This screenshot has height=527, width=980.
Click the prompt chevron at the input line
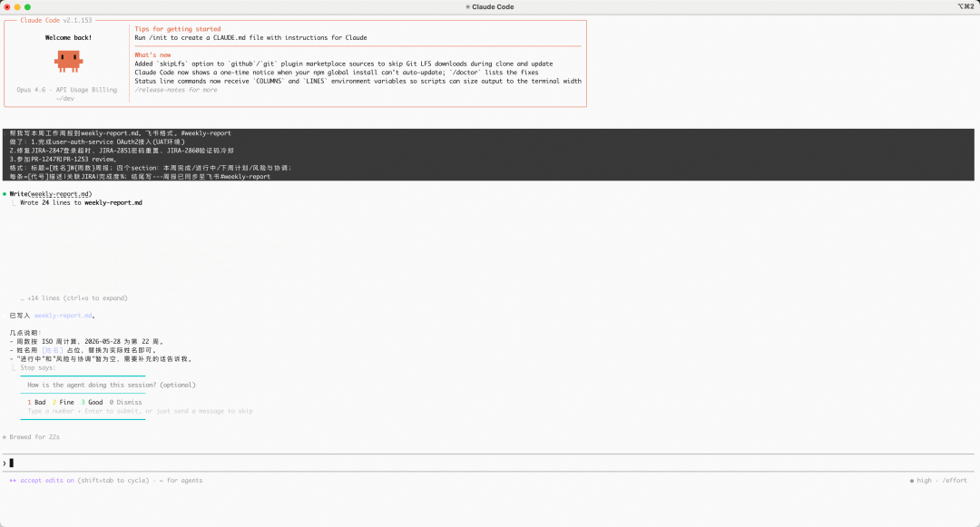pyautogui.click(x=5, y=464)
